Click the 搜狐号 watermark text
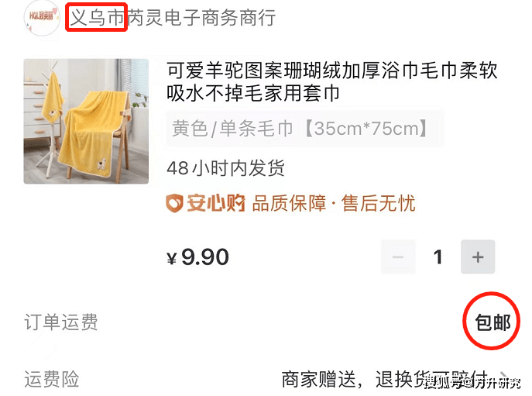532x396 pixels. coord(442,383)
